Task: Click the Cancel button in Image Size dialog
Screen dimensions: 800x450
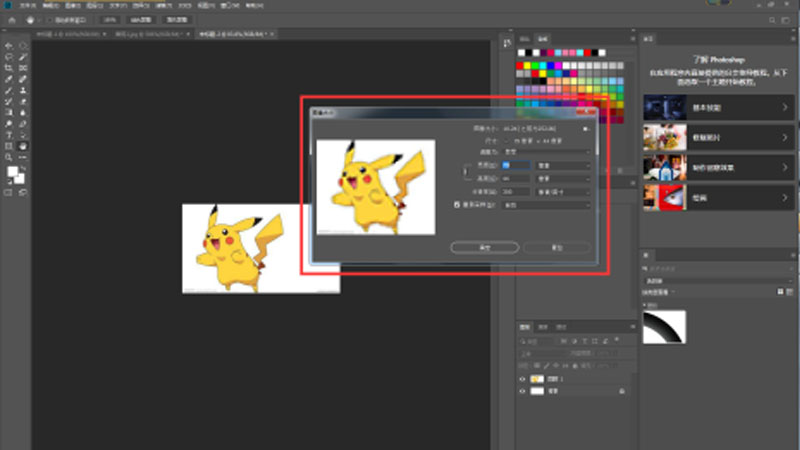Action: [557, 247]
